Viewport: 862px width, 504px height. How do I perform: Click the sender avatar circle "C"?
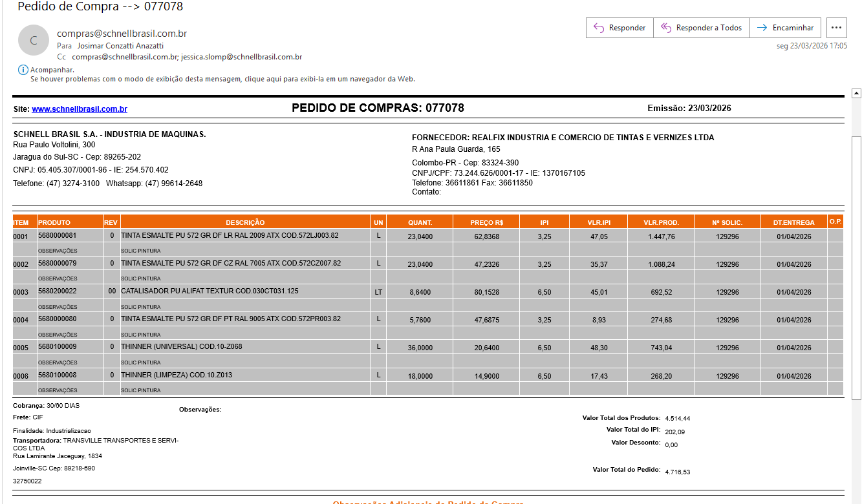(x=34, y=40)
